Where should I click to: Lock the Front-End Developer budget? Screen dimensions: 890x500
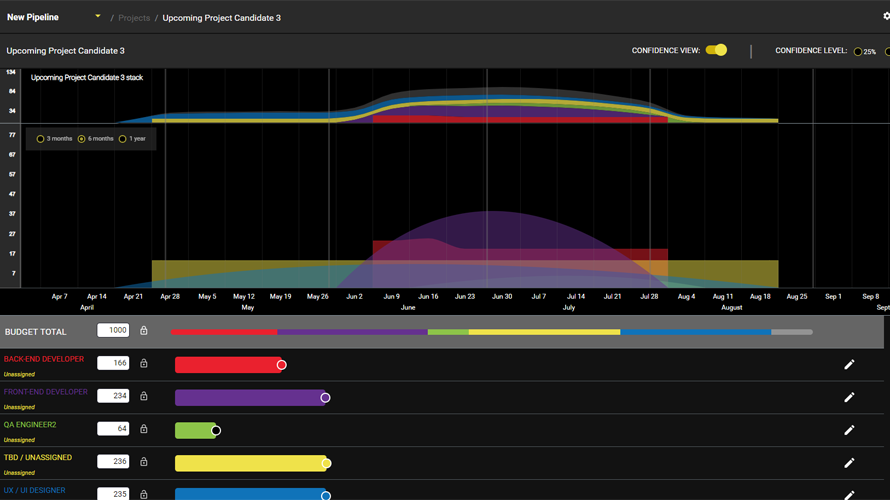[144, 396]
